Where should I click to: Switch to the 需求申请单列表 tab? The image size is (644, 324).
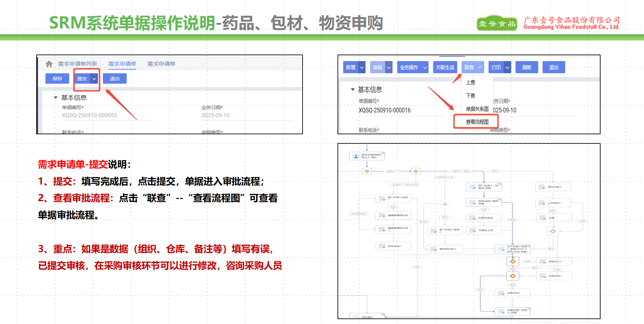pos(77,64)
